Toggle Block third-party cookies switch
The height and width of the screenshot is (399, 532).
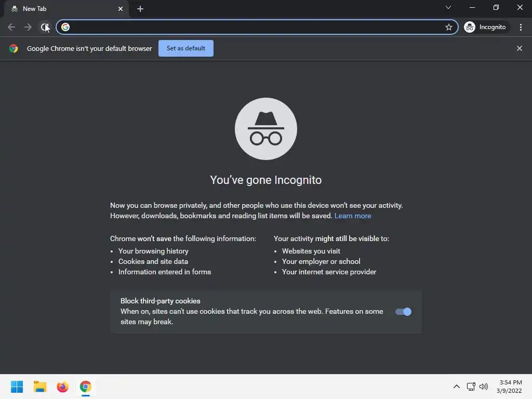tap(403, 312)
